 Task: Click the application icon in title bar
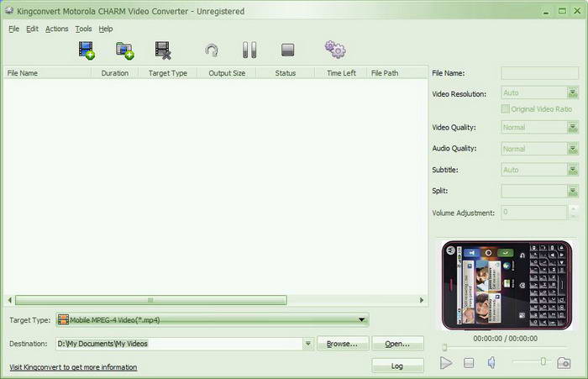[x=9, y=11]
